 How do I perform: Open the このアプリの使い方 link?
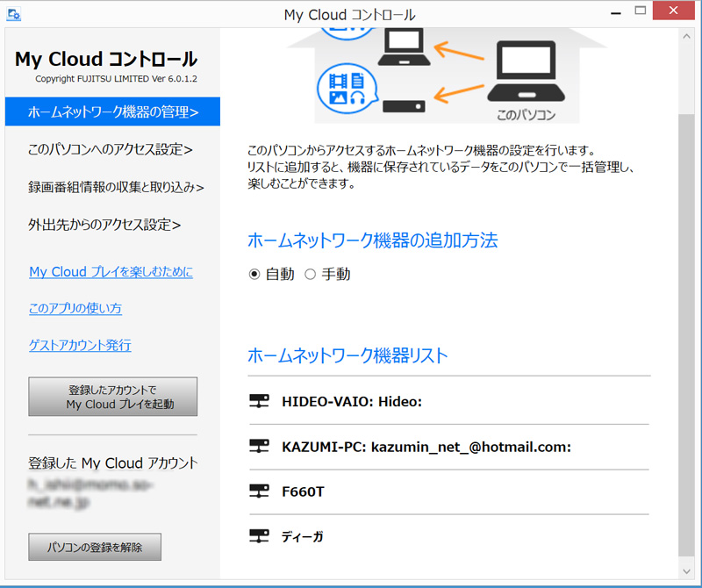coord(75,309)
